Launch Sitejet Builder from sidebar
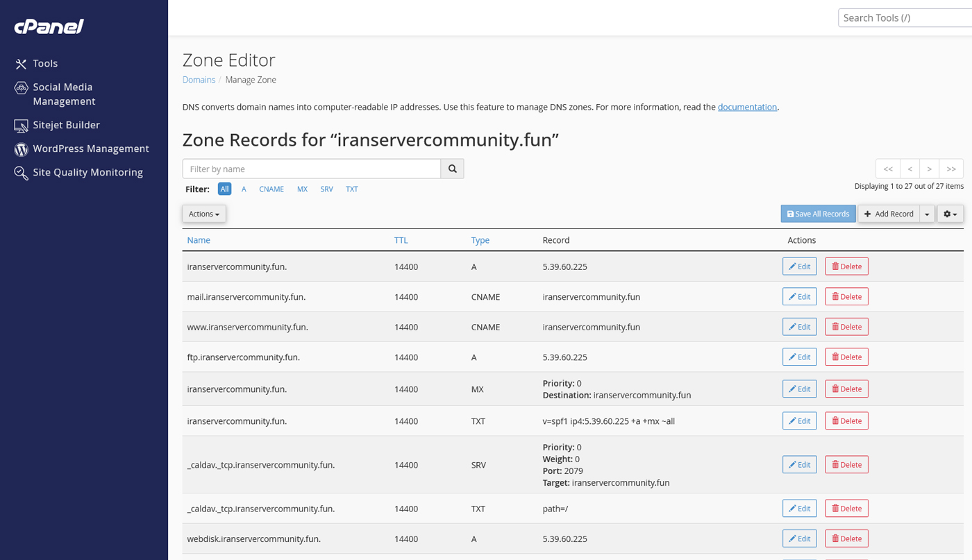The width and height of the screenshot is (972, 560). point(65,125)
